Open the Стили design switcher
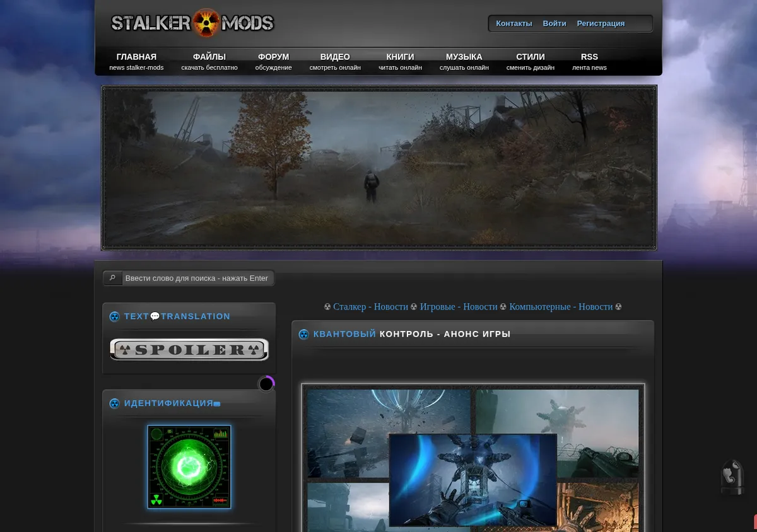Screen dimensions: 757x532 click(531, 61)
